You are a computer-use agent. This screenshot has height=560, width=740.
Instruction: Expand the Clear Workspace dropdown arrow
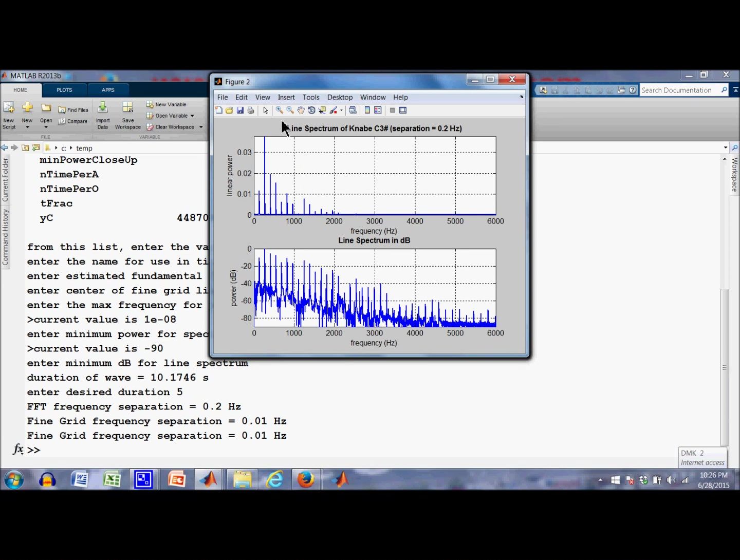(201, 127)
